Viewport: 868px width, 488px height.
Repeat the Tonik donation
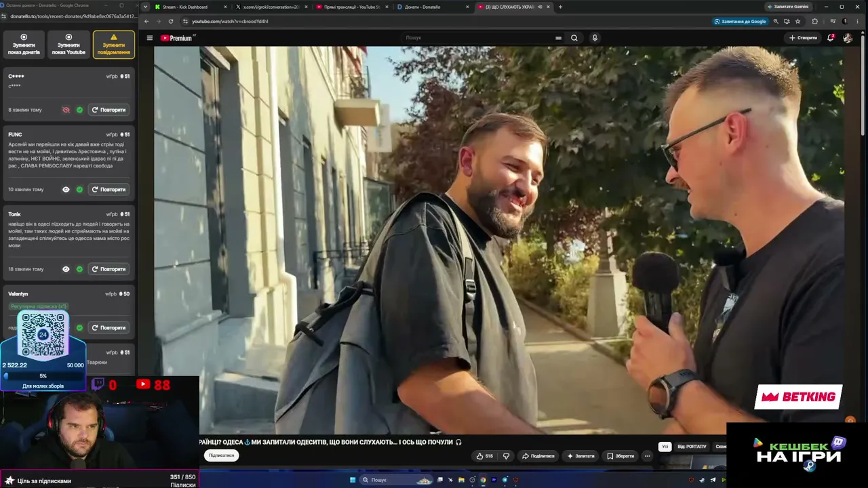(x=108, y=269)
